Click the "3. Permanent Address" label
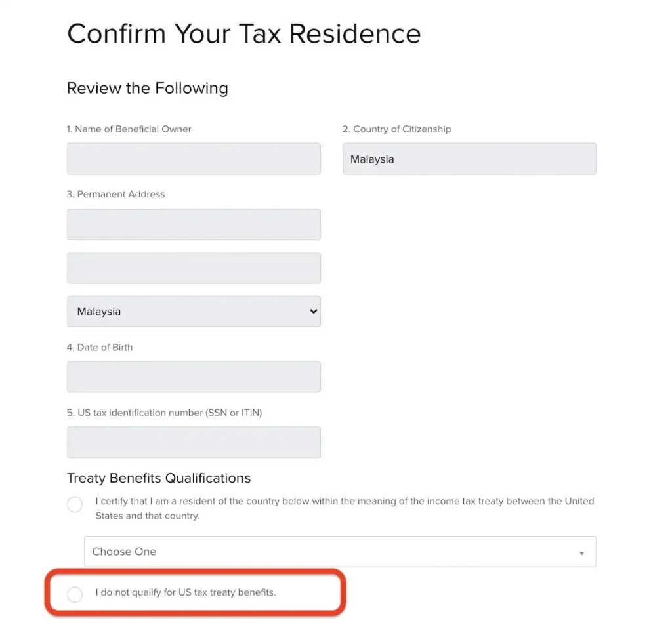This screenshot has height=629, width=672. [x=116, y=195]
